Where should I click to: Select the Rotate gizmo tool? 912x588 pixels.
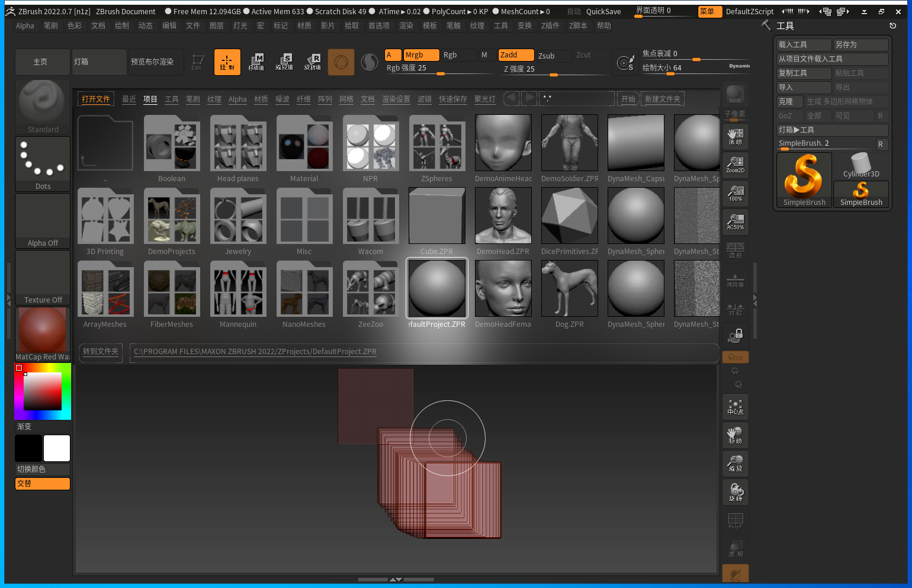[313, 62]
